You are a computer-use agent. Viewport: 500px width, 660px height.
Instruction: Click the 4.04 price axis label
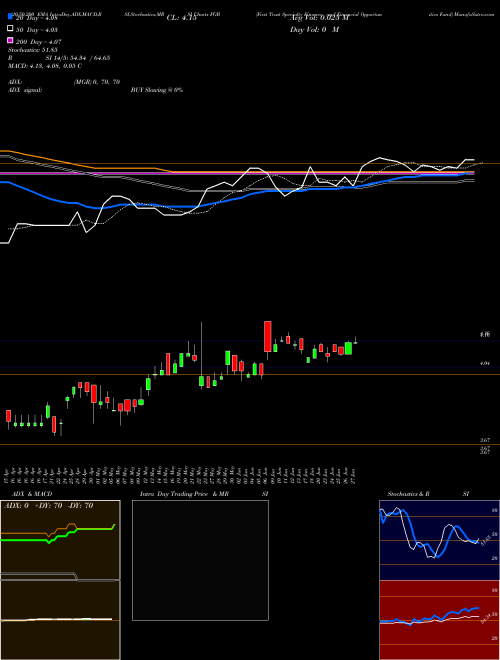pyautogui.click(x=484, y=362)
